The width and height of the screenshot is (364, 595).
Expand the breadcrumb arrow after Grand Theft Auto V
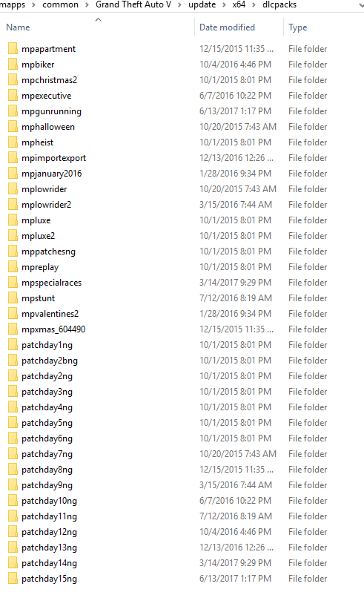click(x=179, y=5)
